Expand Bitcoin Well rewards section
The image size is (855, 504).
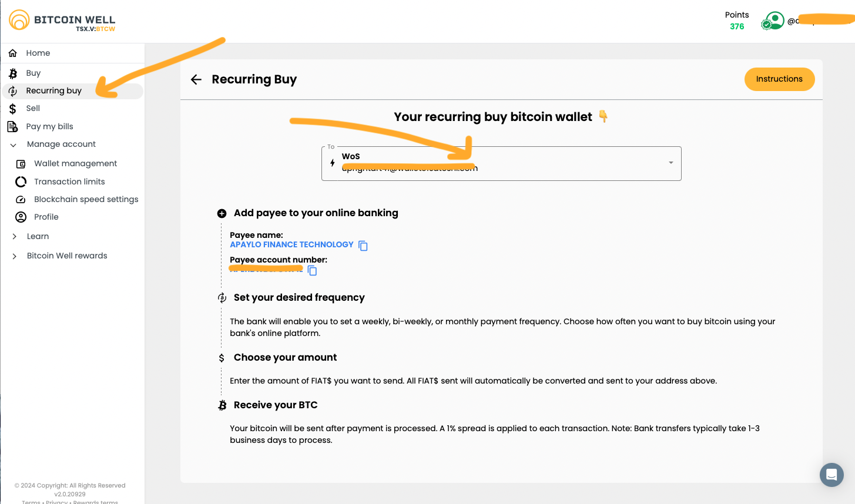point(67,256)
